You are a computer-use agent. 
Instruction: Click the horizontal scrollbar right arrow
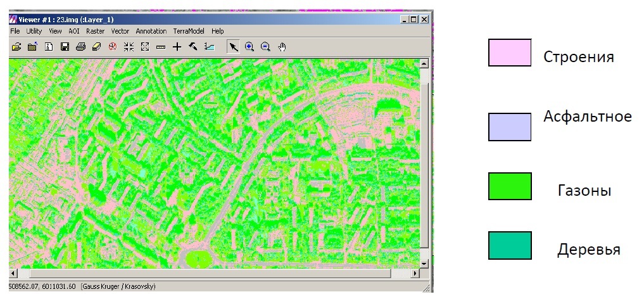click(415, 273)
